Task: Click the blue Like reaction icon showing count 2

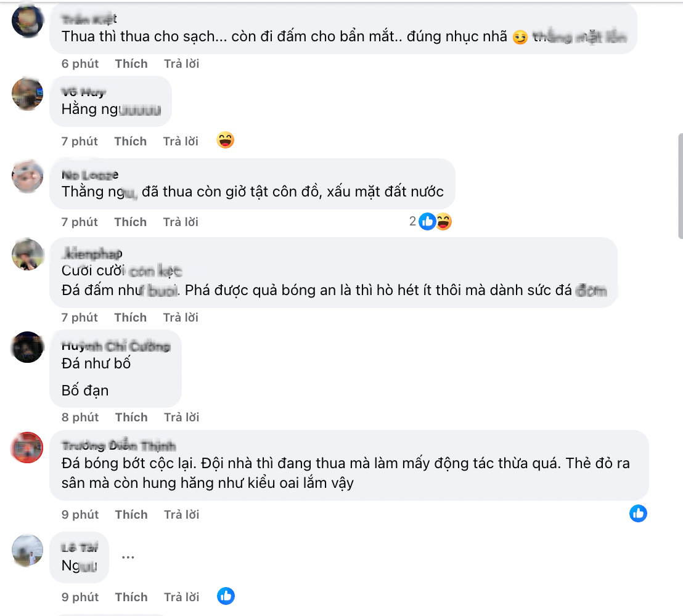Action: (x=427, y=221)
